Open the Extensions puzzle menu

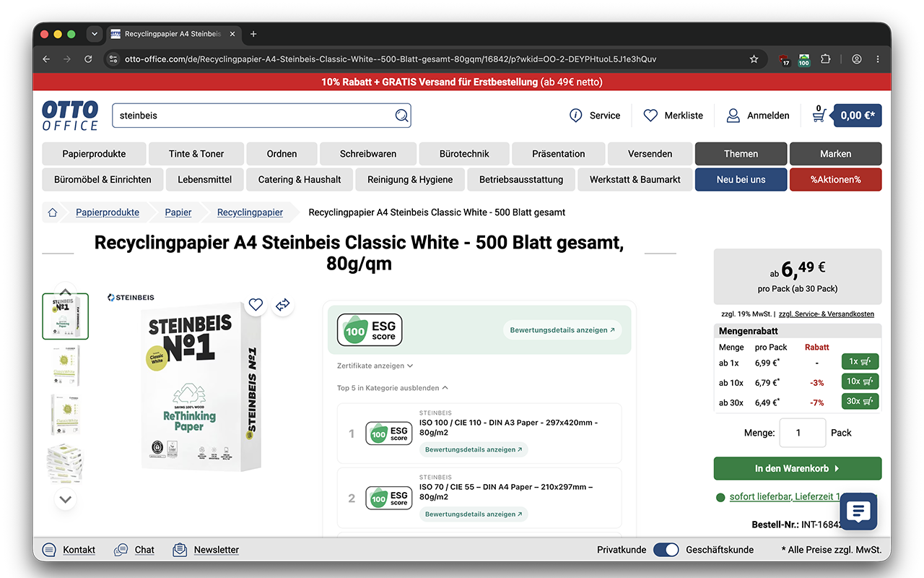tap(826, 59)
